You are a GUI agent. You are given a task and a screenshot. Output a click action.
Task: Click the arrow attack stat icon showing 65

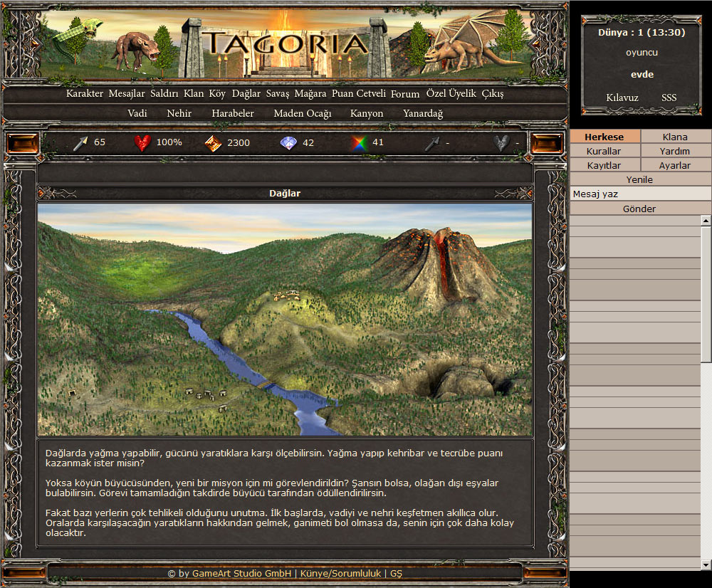click(x=80, y=143)
